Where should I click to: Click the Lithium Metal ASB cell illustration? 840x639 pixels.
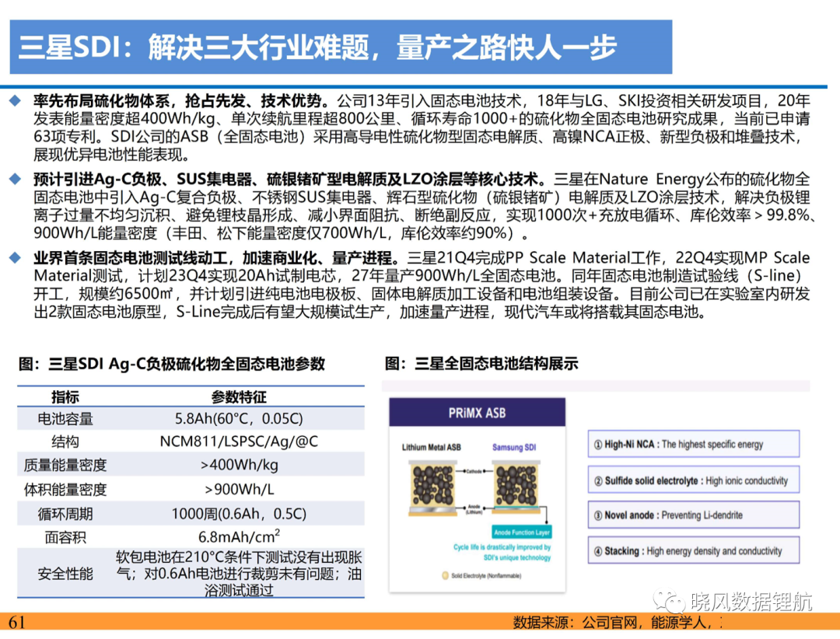click(433, 487)
